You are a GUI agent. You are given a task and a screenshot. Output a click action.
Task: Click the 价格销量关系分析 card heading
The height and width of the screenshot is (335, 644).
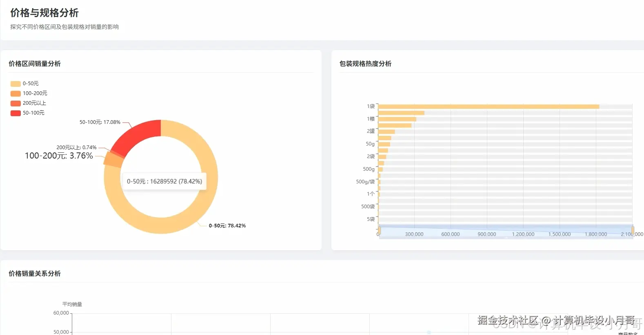click(x=35, y=273)
